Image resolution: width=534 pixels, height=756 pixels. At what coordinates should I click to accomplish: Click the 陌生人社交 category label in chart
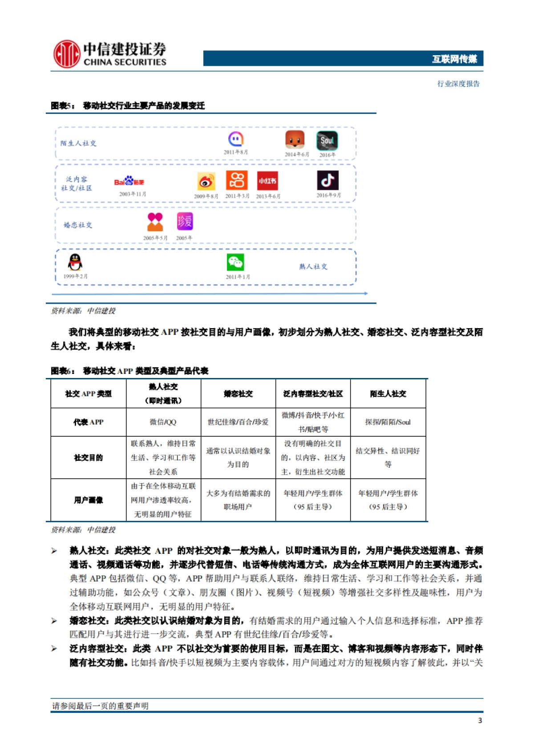point(78,143)
